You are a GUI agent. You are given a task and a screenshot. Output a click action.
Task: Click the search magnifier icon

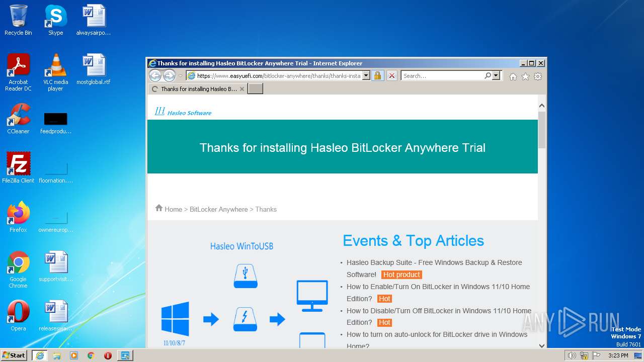tap(488, 76)
